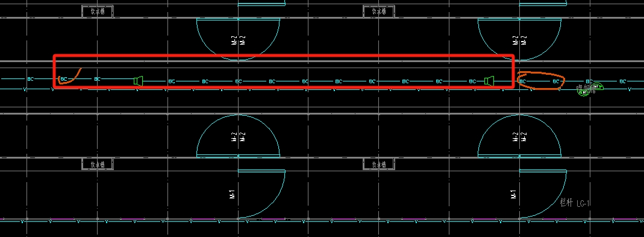The image size is (644, 237).
Task: Select the top-right 饮水槽 label box
Action: point(379,11)
